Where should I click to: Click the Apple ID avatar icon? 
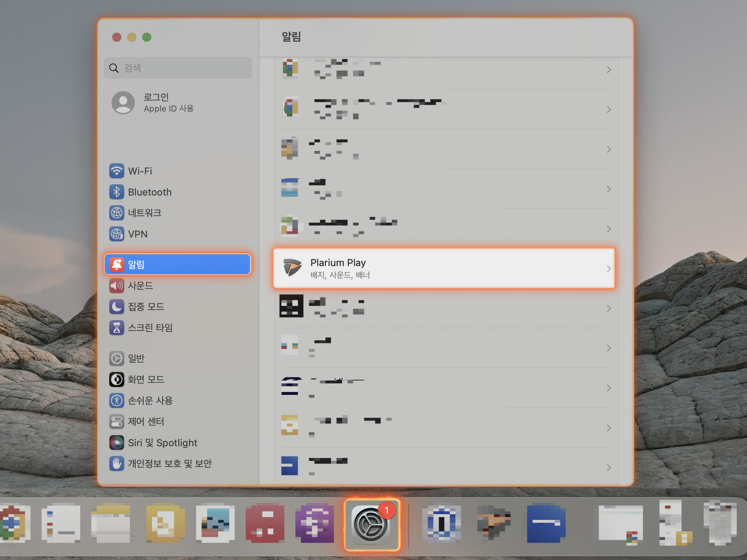pyautogui.click(x=123, y=102)
